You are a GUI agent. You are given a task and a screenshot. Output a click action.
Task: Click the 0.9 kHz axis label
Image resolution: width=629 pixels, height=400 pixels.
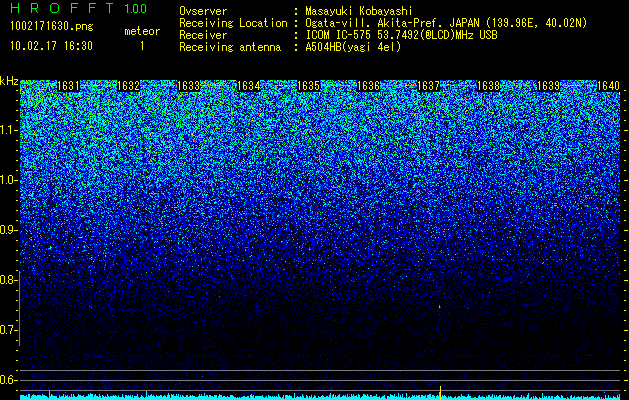[8, 230]
